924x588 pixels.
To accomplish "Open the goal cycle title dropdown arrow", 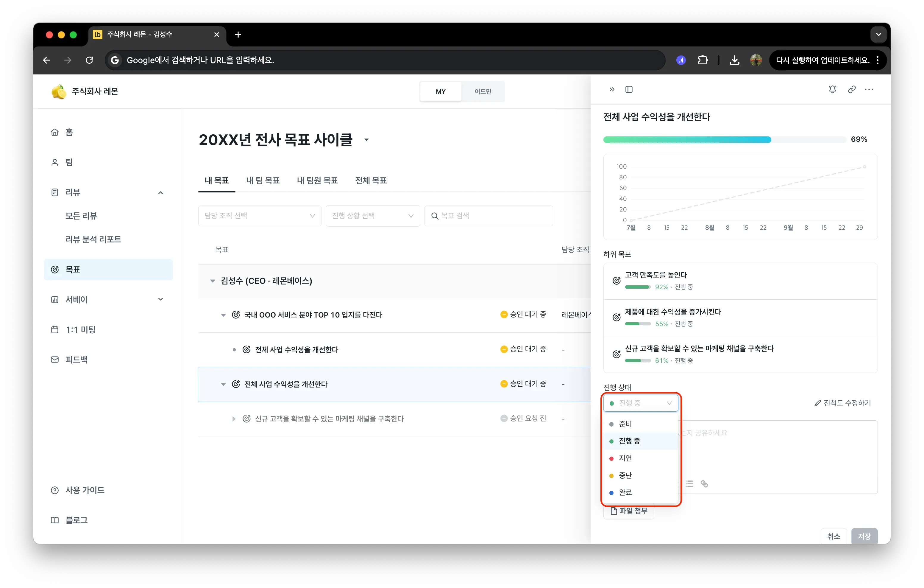I will pyautogui.click(x=366, y=140).
